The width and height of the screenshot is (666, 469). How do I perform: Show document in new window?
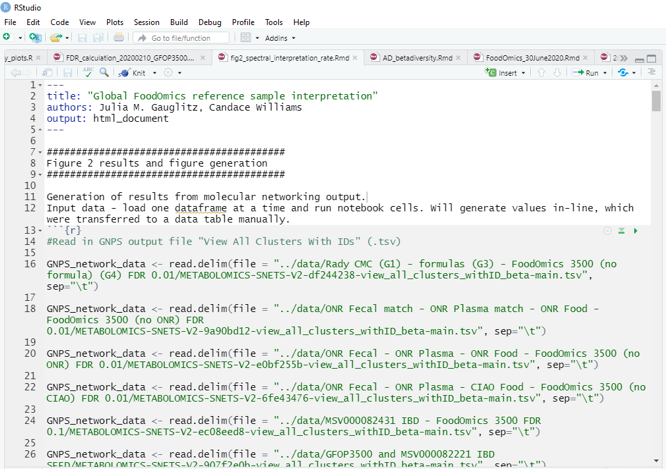point(47,73)
